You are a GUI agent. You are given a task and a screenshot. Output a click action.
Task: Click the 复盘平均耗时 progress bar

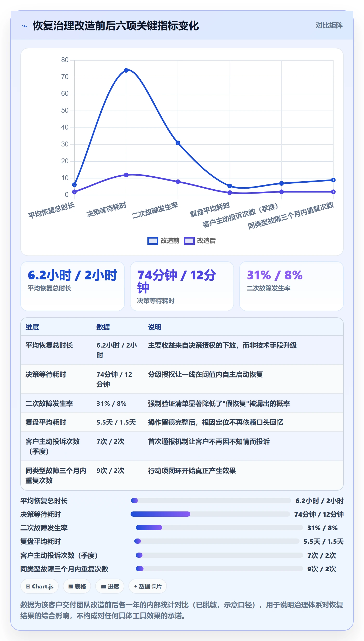click(217, 541)
